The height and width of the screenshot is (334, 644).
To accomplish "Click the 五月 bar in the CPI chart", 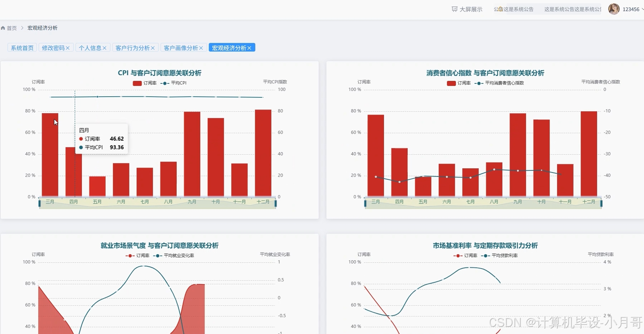I will coord(97,187).
